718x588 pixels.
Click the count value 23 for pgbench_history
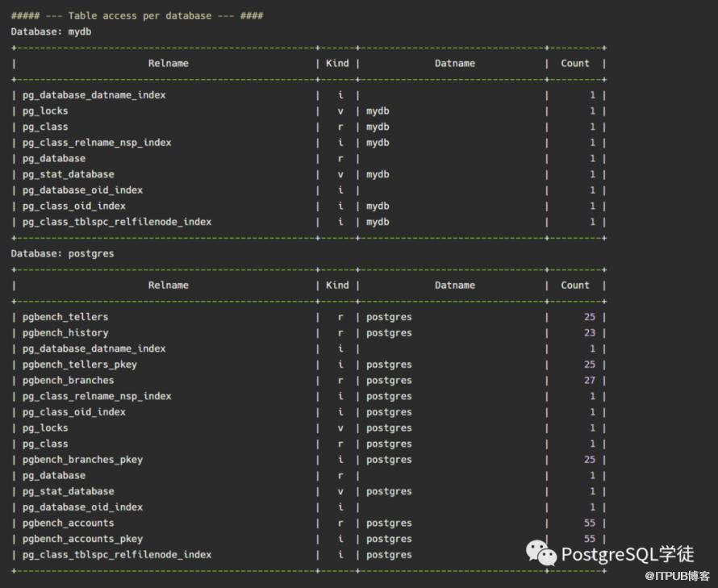589,332
